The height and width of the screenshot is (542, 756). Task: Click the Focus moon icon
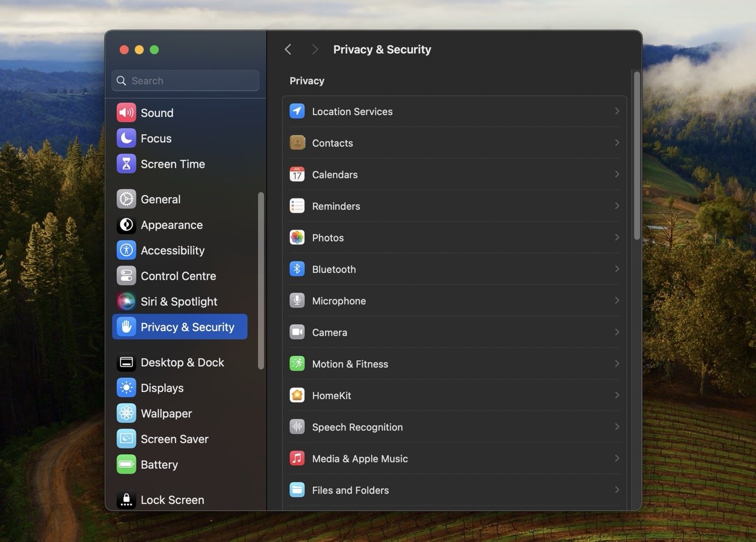[126, 138]
